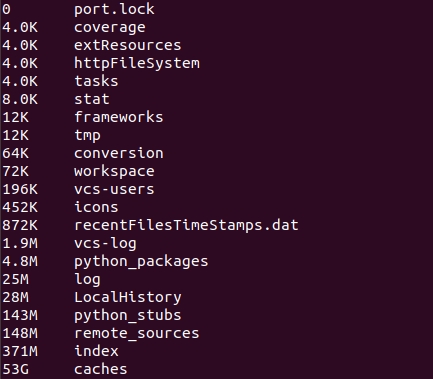Click the stat entry text
Screen dimensions: 433x379
coord(92,99)
